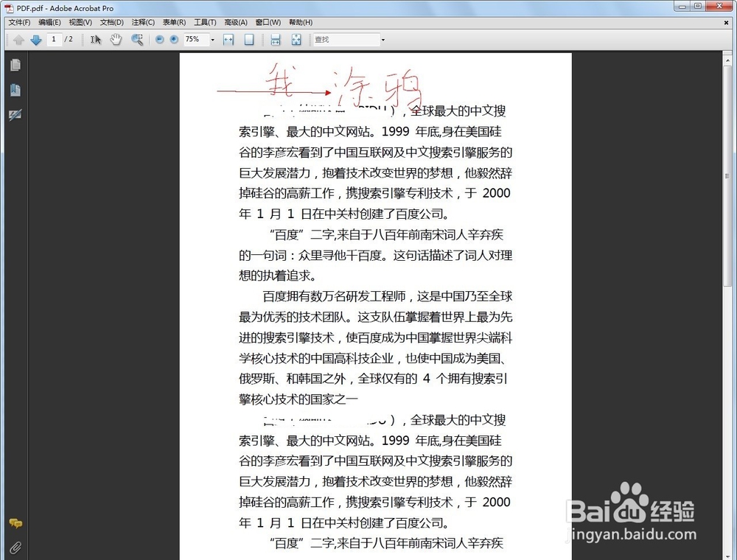The height and width of the screenshot is (560, 737).
Task: Open the Comments panel icon
Action: tap(15, 523)
